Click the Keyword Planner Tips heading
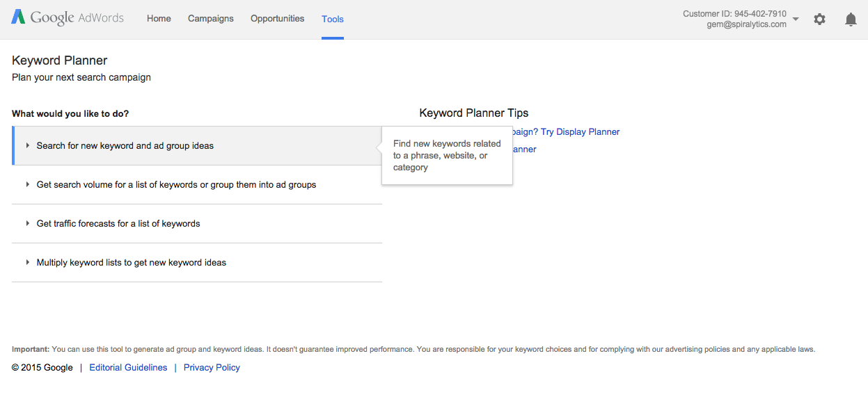Screen dimensions: 868x397 pyautogui.click(x=474, y=113)
